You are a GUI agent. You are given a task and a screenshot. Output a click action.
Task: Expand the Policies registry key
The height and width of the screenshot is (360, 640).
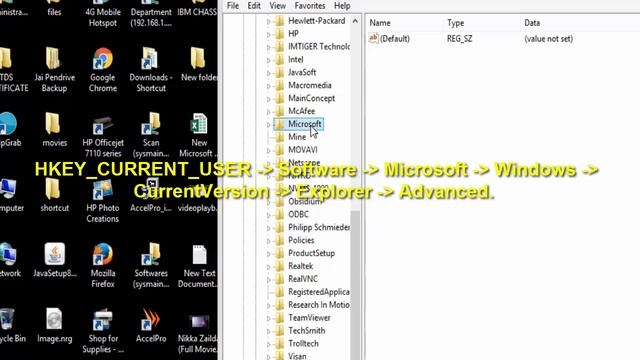coord(269,241)
